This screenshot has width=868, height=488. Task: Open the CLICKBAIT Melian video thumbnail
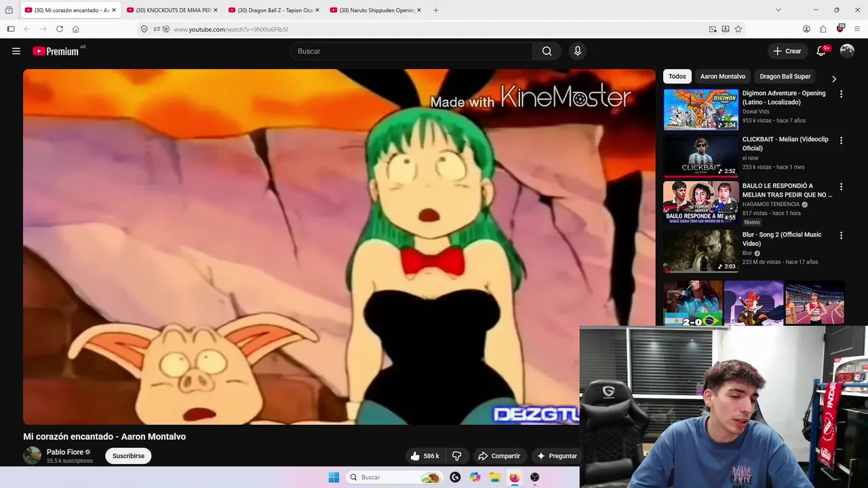pos(701,156)
